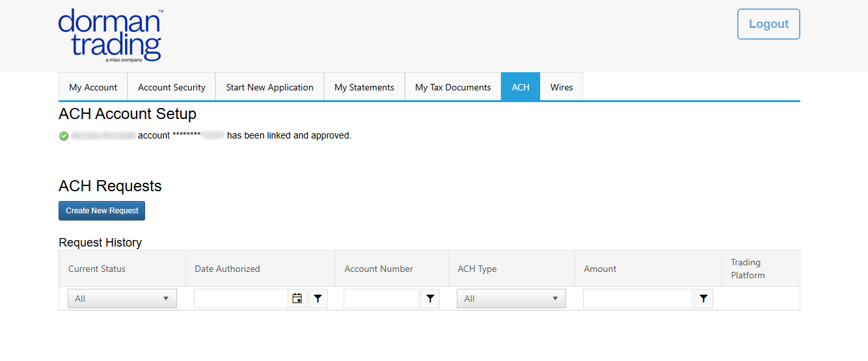868x361 pixels.
Task: Click the Account Number filter text field
Action: (x=381, y=299)
